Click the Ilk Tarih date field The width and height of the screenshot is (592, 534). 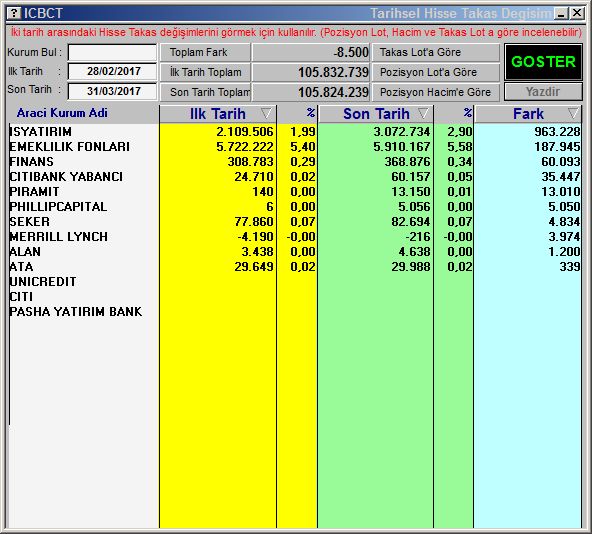pos(112,71)
